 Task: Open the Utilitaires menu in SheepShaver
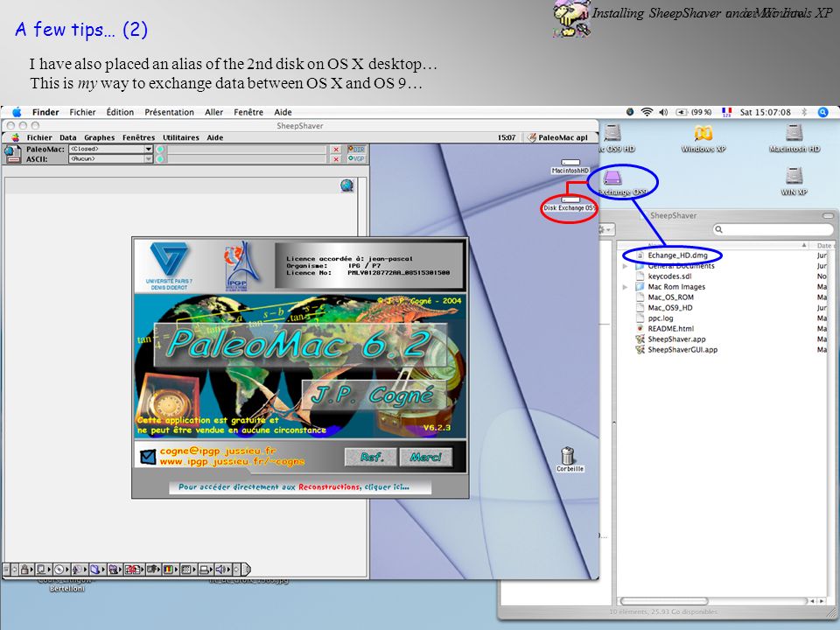(181, 137)
